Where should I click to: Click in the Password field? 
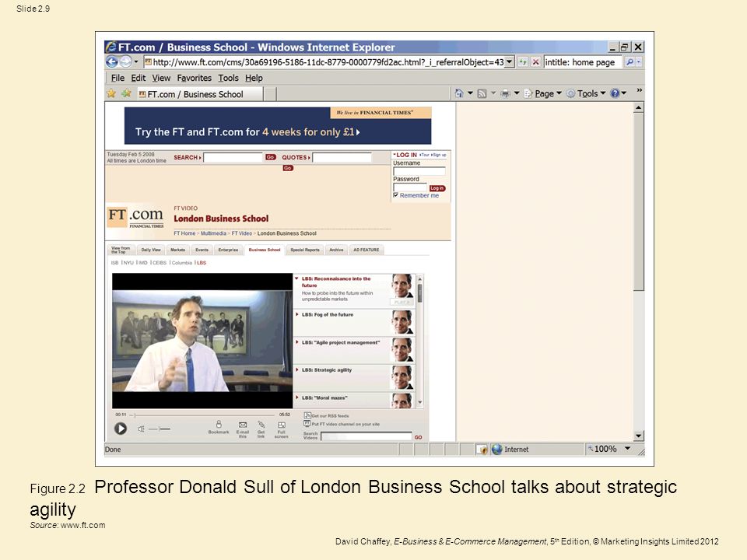click(x=410, y=187)
